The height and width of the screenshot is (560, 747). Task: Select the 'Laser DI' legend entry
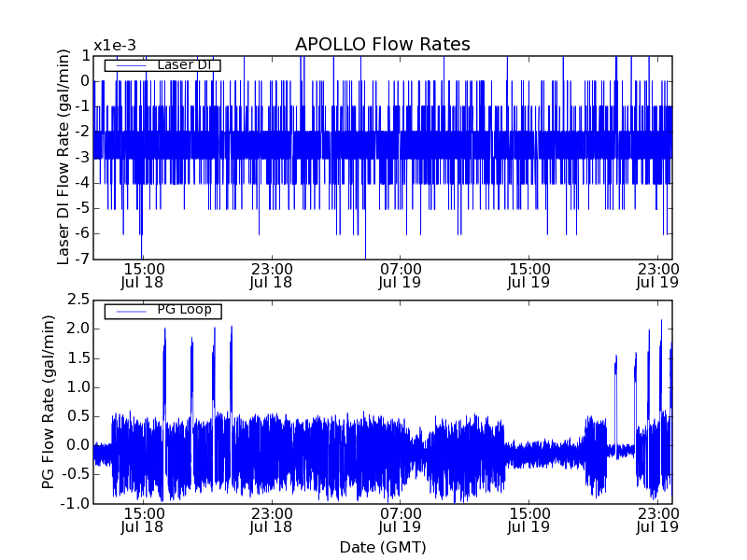point(162,64)
